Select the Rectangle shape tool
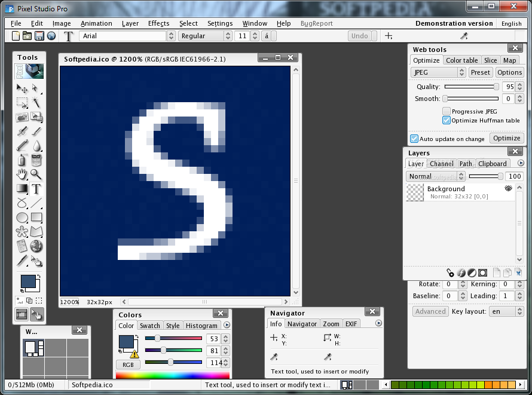 click(x=36, y=218)
